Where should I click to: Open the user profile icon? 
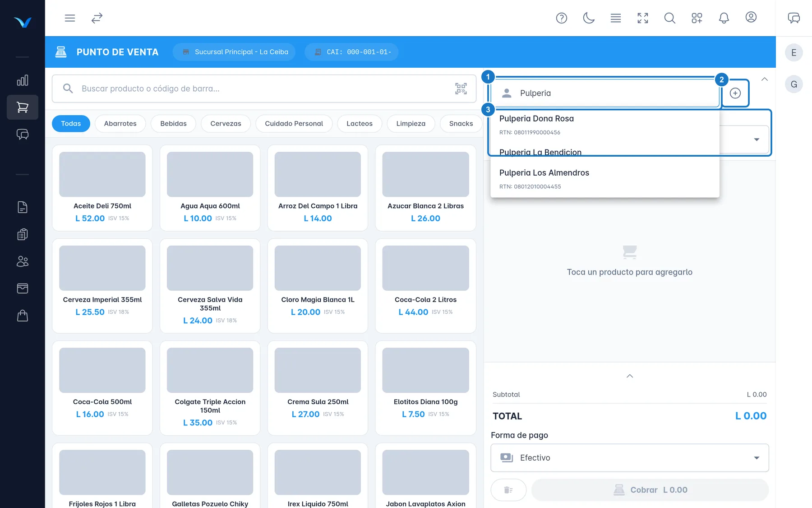[x=751, y=17]
